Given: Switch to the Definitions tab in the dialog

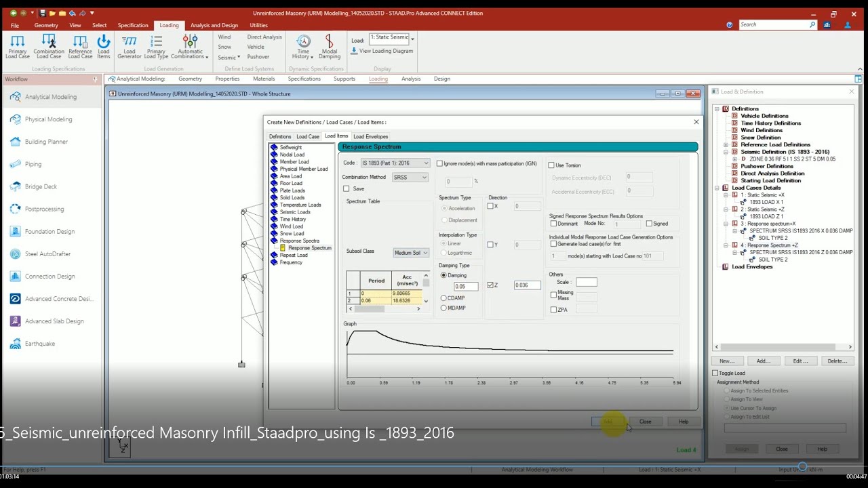Looking at the screenshot, I should tap(280, 136).
